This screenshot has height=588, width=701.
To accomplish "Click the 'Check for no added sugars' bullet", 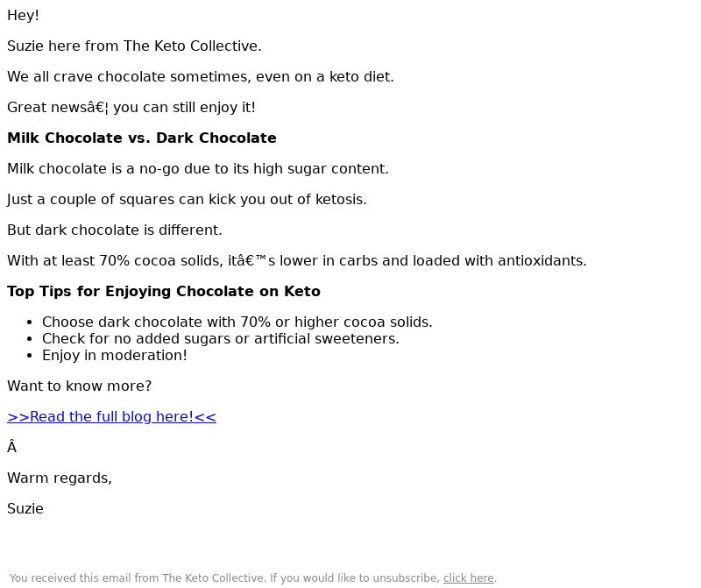I will (x=221, y=339).
